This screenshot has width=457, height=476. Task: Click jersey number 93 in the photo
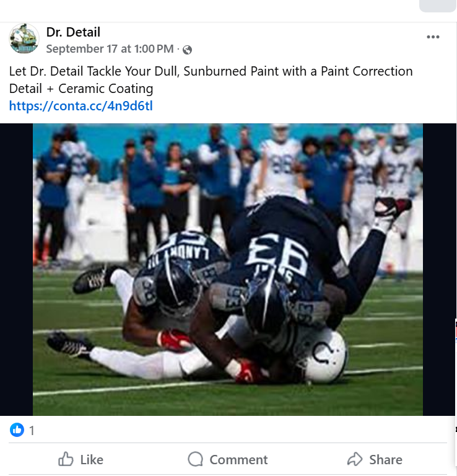(x=277, y=253)
